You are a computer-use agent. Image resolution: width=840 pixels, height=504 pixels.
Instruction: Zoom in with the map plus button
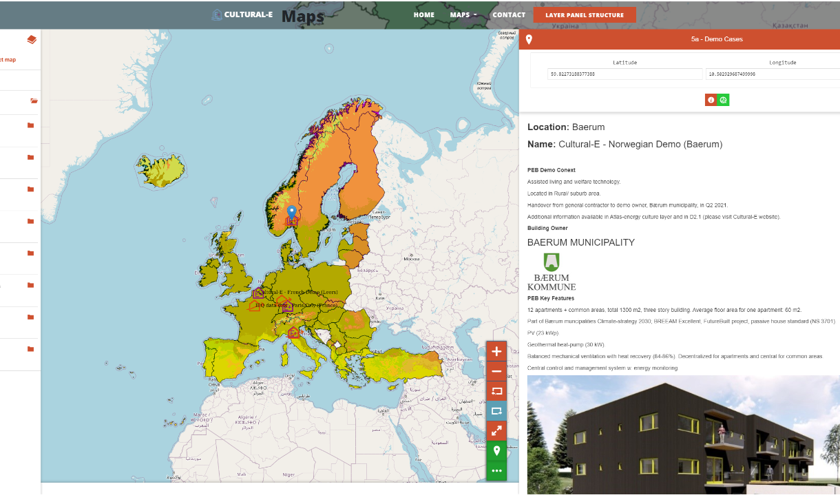tap(496, 351)
